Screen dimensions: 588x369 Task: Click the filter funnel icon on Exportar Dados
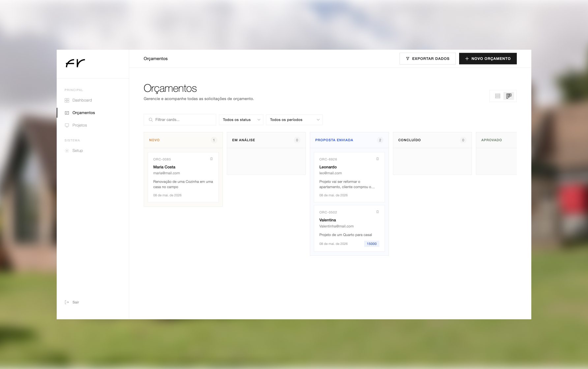tap(408, 59)
